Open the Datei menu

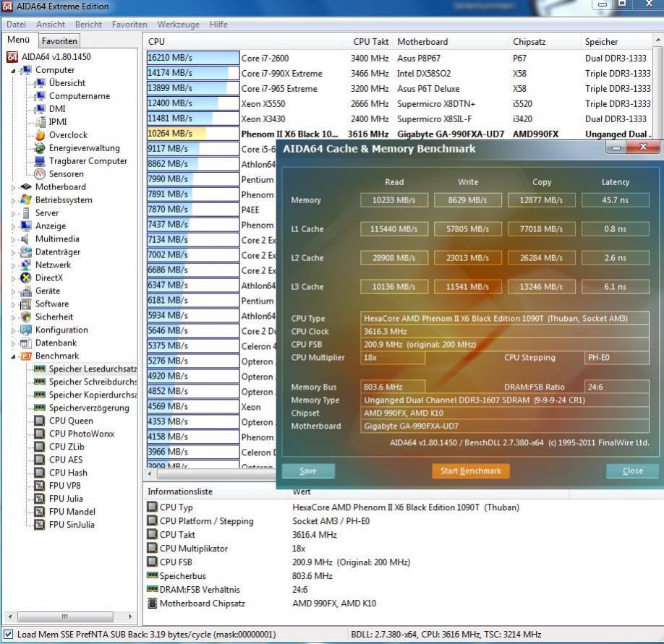click(x=16, y=25)
